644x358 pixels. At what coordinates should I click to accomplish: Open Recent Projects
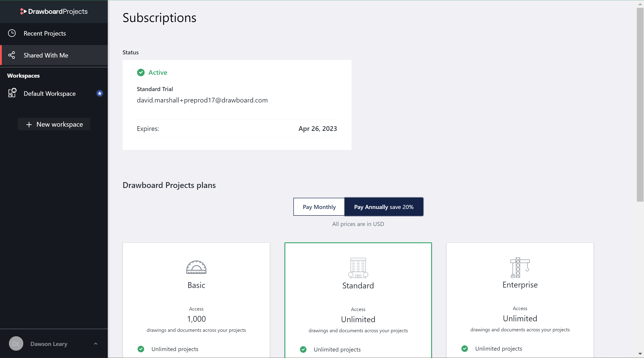pos(54,34)
